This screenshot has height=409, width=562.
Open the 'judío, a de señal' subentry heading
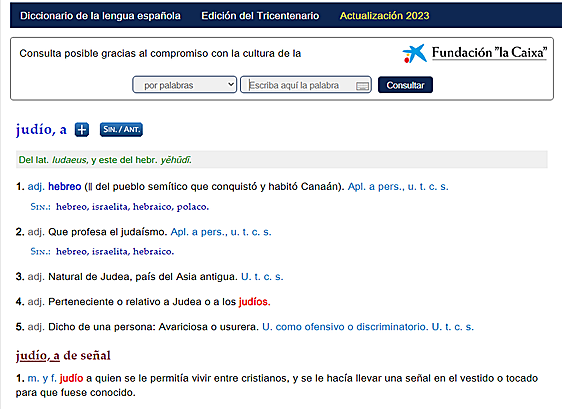point(63,356)
